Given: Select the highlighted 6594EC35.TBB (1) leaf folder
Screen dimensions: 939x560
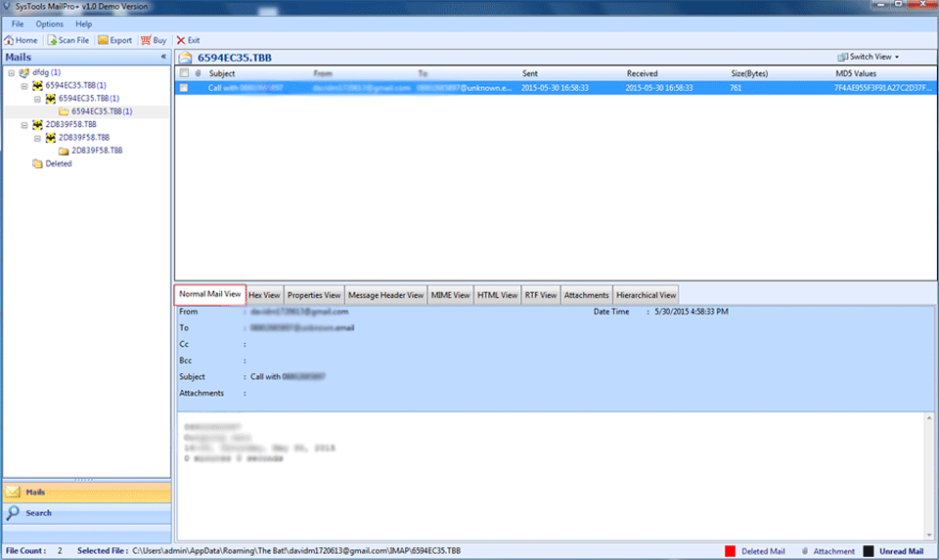Looking at the screenshot, I should point(102,111).
